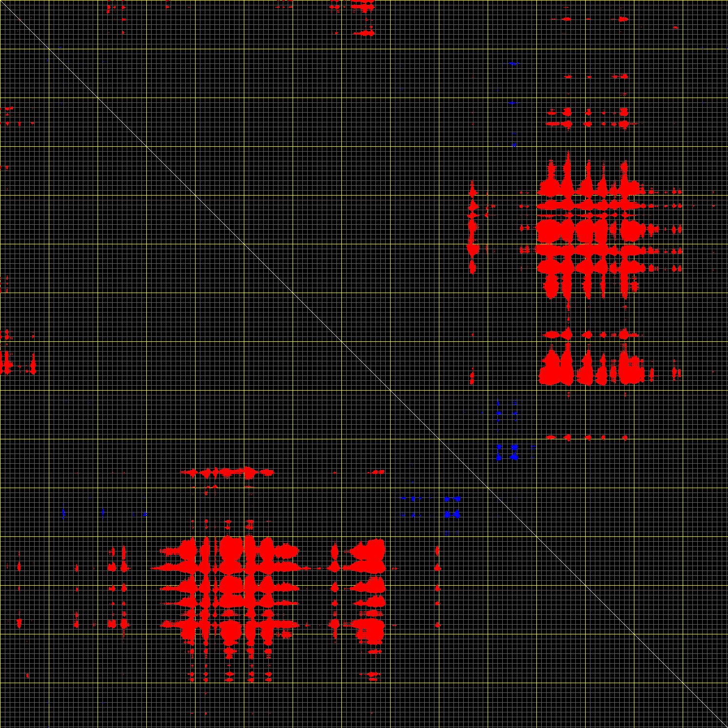Select the largest red peak cluster in the lower-left quadrant

point(229,585)
